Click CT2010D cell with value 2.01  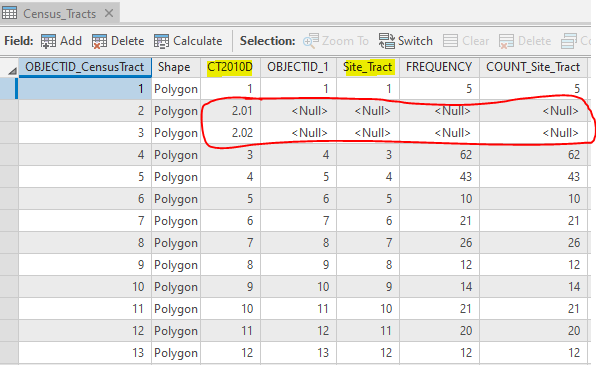[230, 111]
